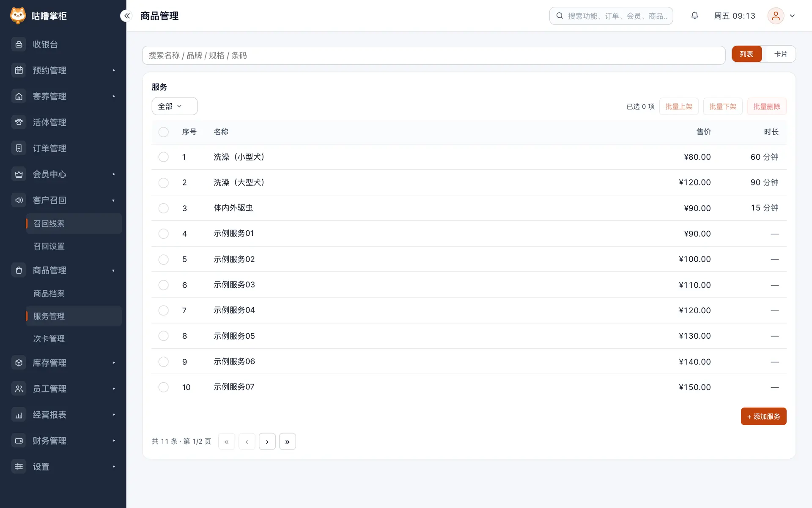The height and width of the screenshot is (508, 812).
Task: Select the 体内外驱虫 row checkbox
Action: (163, 208)
